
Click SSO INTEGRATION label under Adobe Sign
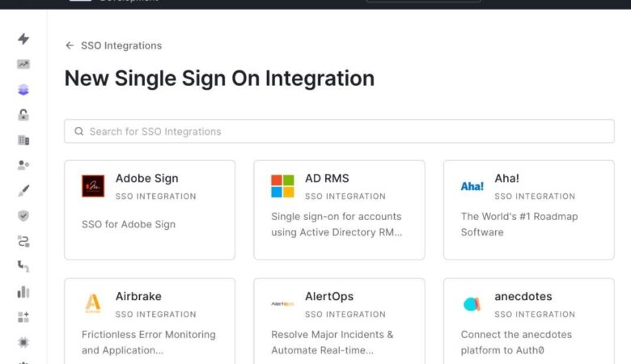pyautogui.click(x=156, y=197)
